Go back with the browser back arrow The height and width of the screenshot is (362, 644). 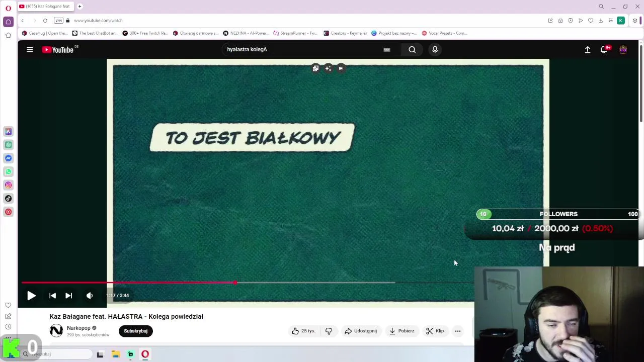(22, 21)
